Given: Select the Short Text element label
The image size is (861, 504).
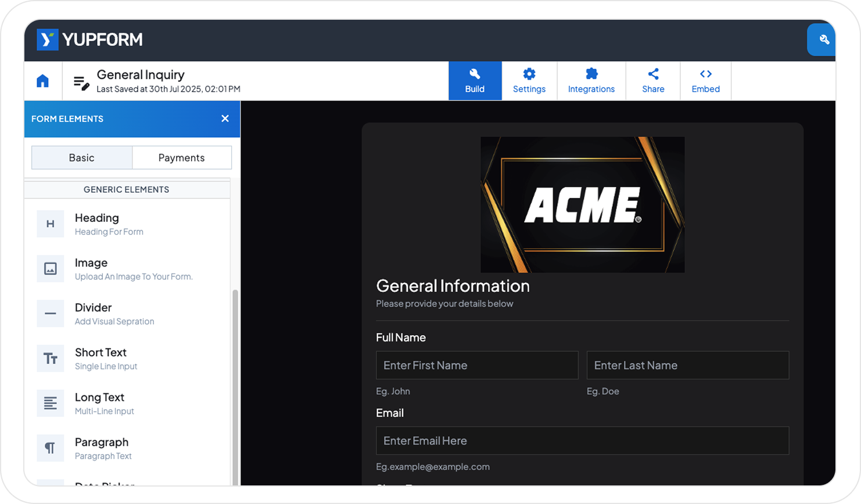Looking at the screenshot, I should coord(101,352).
